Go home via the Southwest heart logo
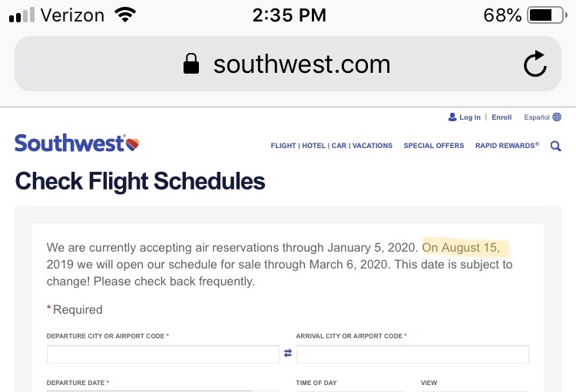576x392 pixels. tap(131, 143)
